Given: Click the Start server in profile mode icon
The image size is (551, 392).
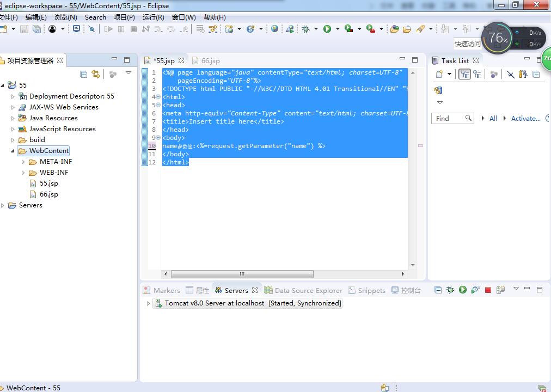Looking at the screenshot, I should point(475,290).
